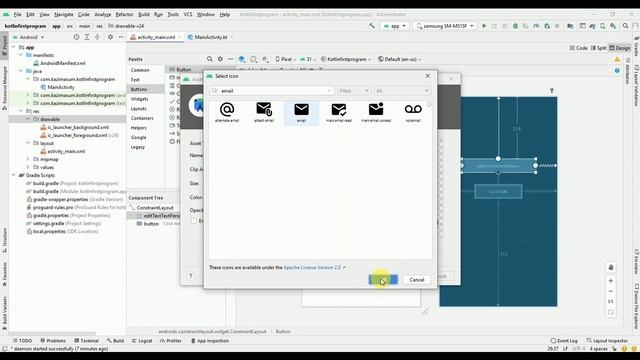The height and width of the screenshot is (360, 640).
Task: Click the palette settings gear icon
Action: pos(220,59)
